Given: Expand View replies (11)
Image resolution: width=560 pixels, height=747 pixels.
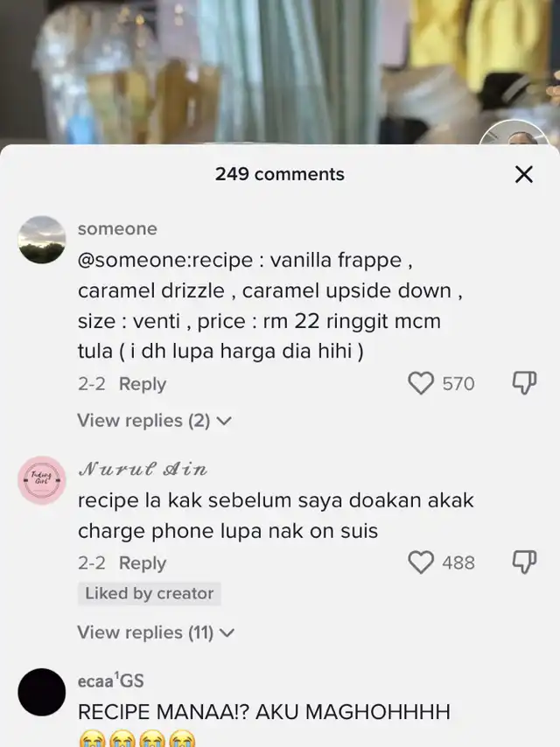Looking at the screenshot, I should pos(156,632).
